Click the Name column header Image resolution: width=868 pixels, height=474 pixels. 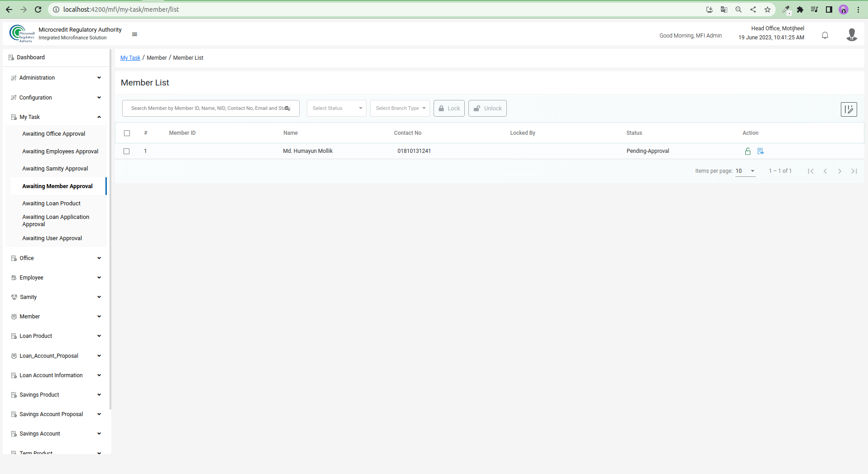click(x=291, y=133)
